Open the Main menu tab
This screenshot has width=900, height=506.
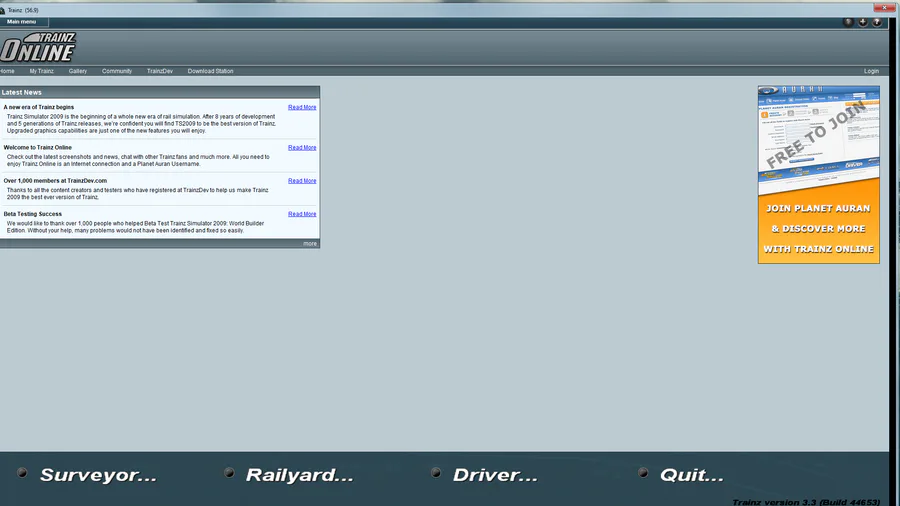pyautogui.click(x=22, y=22)
